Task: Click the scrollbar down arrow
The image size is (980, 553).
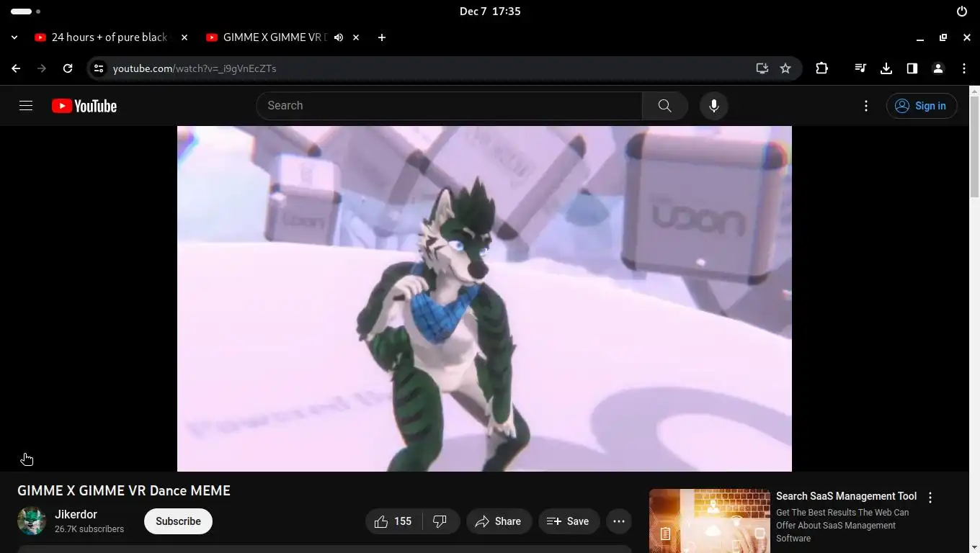Action: pyautogui.click(x=974, y=547)
